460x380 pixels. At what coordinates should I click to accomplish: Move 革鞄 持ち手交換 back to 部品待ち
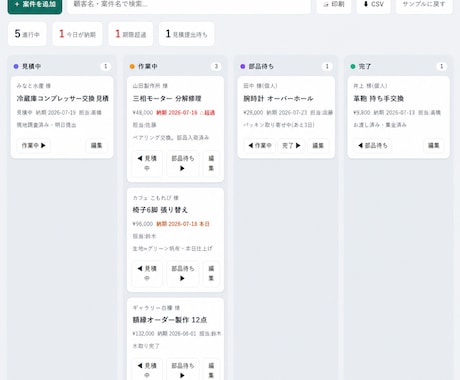(x=373, y=145)
